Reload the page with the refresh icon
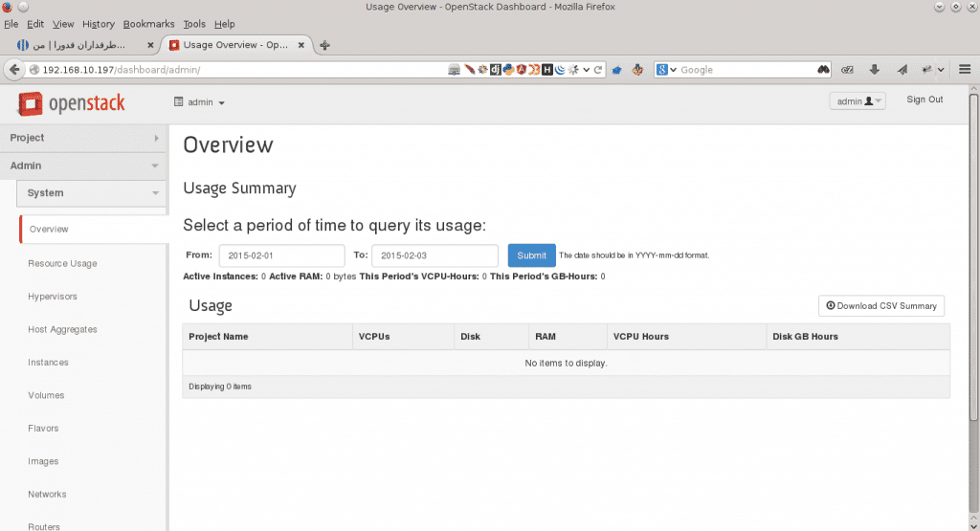The width and height of the screenshot is (980, 531). (x=598, y=70)
